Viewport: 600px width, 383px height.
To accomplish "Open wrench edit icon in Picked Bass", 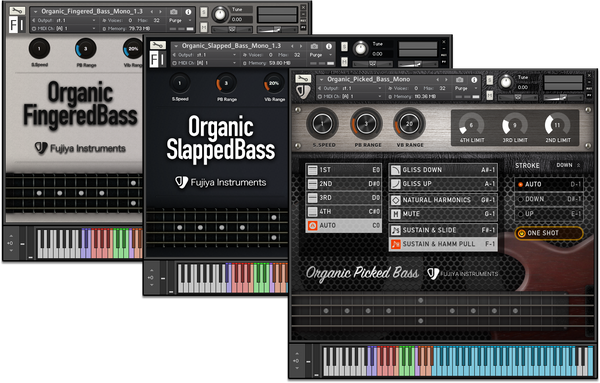I will click(303, 79).
